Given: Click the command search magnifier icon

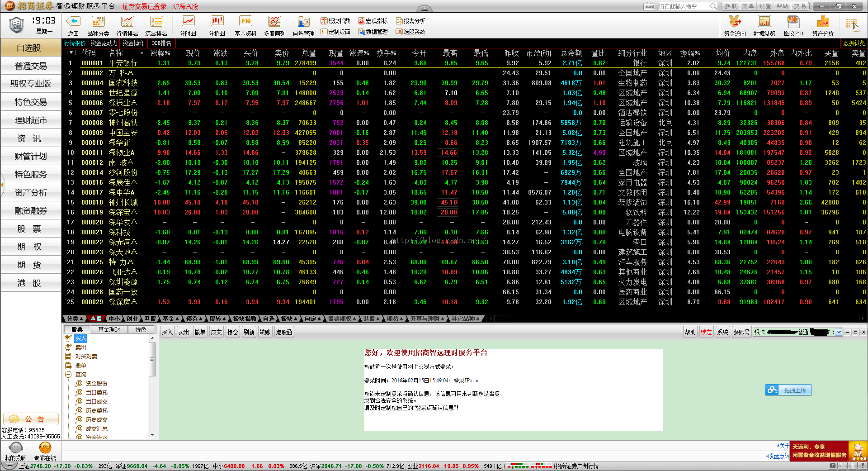Looking at the screenshot, I should pyautogui.click(x=713, y=6).
